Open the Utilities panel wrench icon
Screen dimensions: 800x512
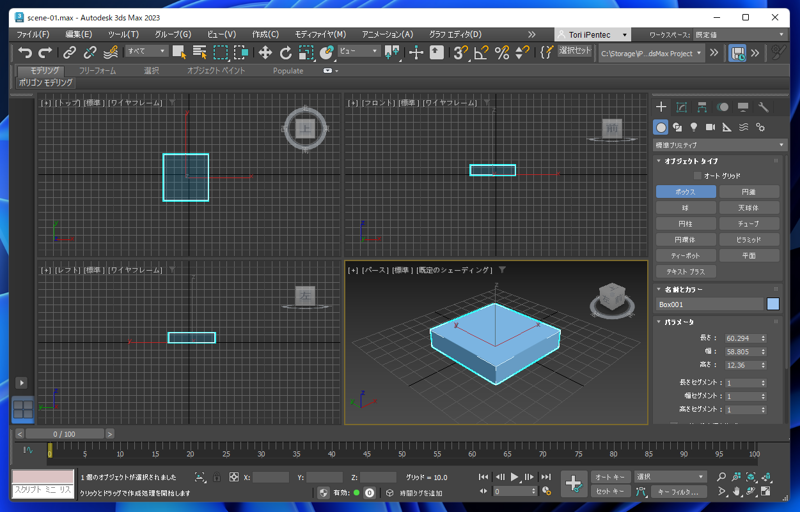coord(763,107)
